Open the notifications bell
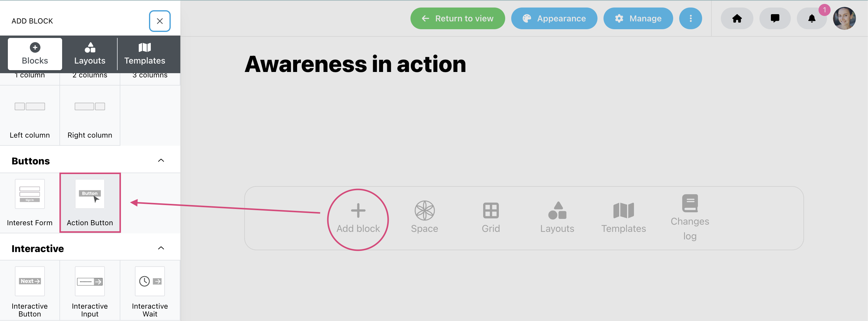The height and width of the screenshot is (321, 868). [x=812, y=18]
